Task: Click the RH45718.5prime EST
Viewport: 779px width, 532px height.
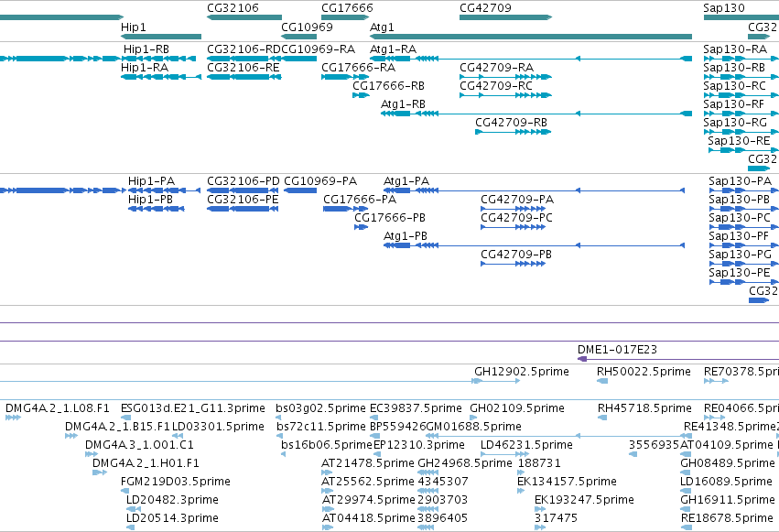Action: tap(602, 418)
